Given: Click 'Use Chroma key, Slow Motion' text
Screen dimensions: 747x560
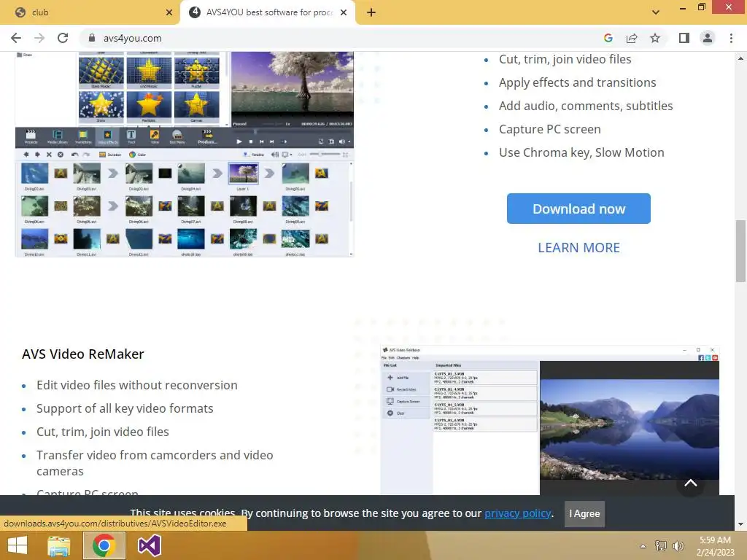Looking at the screenshot, I should 581,152.
